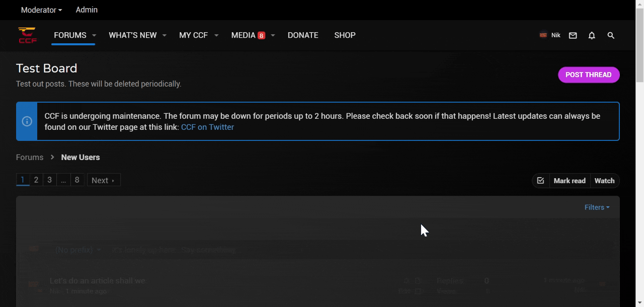Image resolution: width=644 pixels, height=307 pixels.
Task: Click the CCF logo icon
Action: 27,35
